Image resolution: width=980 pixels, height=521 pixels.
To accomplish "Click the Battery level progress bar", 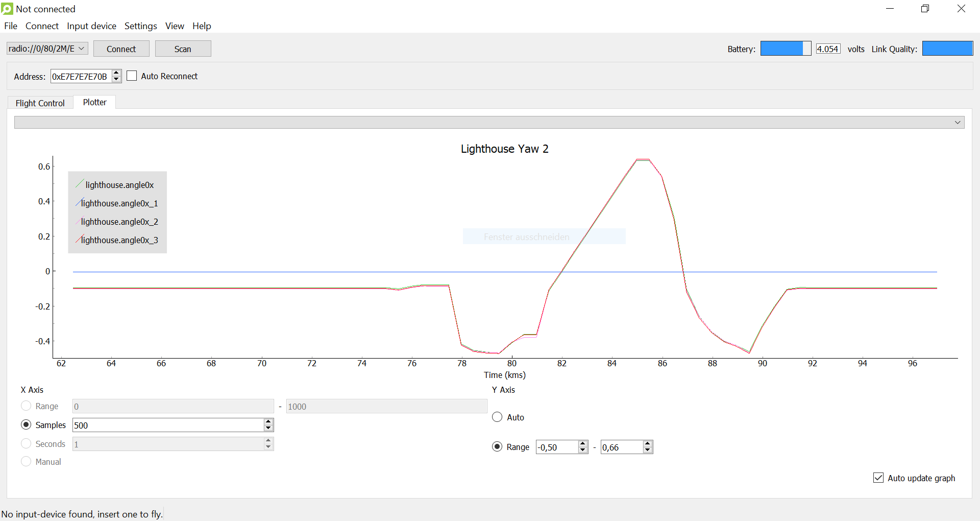I will [786, 49].
